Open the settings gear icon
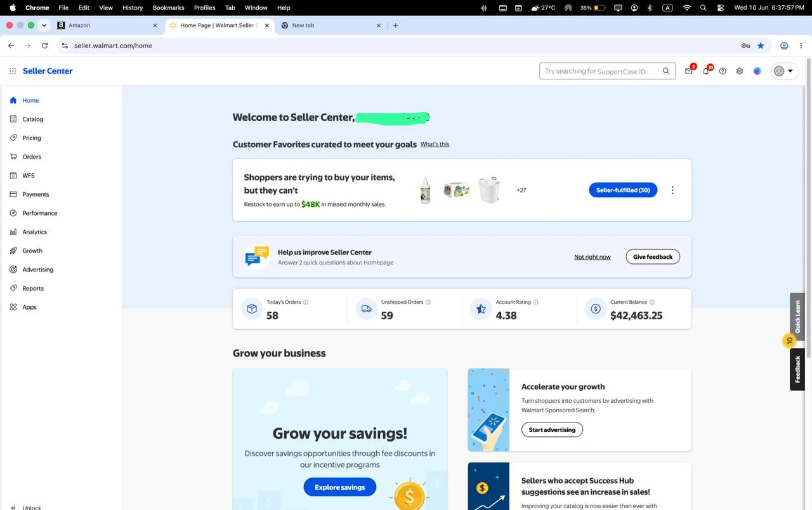812x510 pixels. [x=740, y=71]
